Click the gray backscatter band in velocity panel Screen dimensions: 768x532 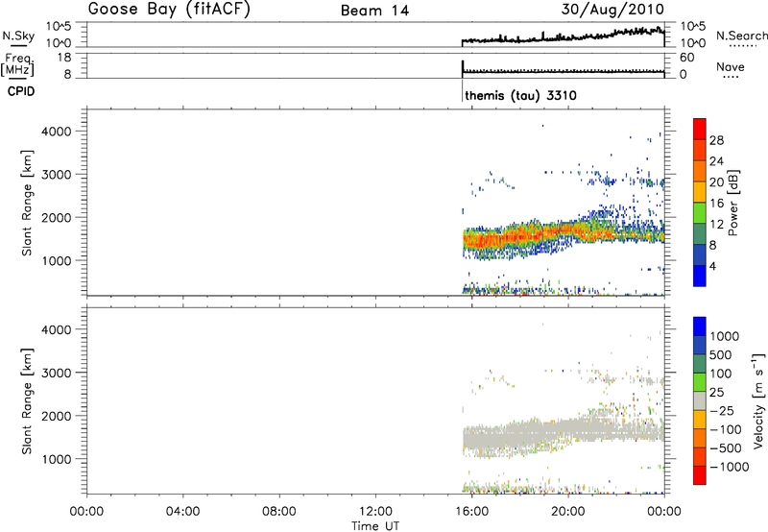564,433
